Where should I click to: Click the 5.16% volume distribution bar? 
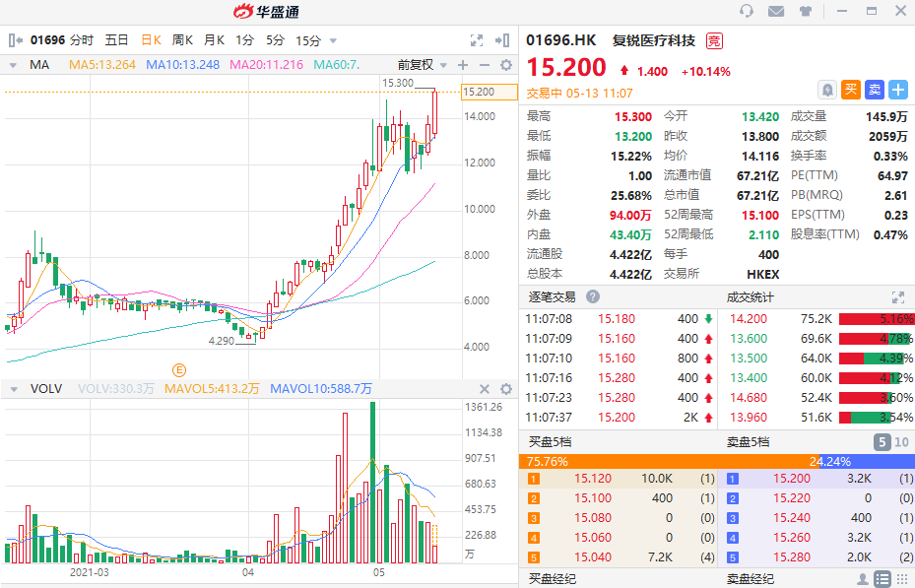click(x=876, y=318)
